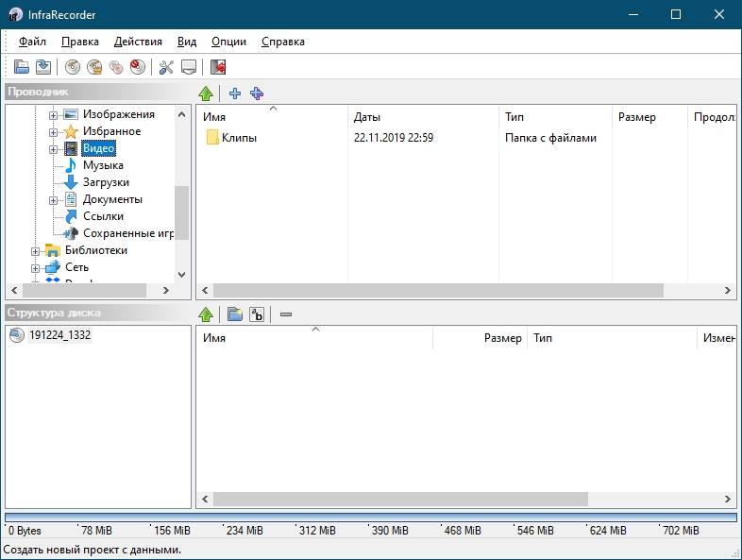Viewport: 742px width, 560px height.
Task: Click Тип header in disc layout list
Action: (612, 338)
